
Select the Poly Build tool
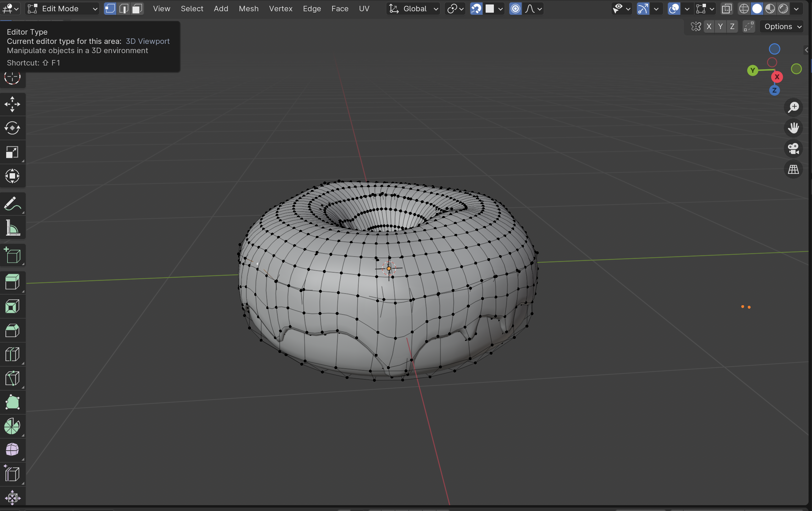tap(12, 403)
